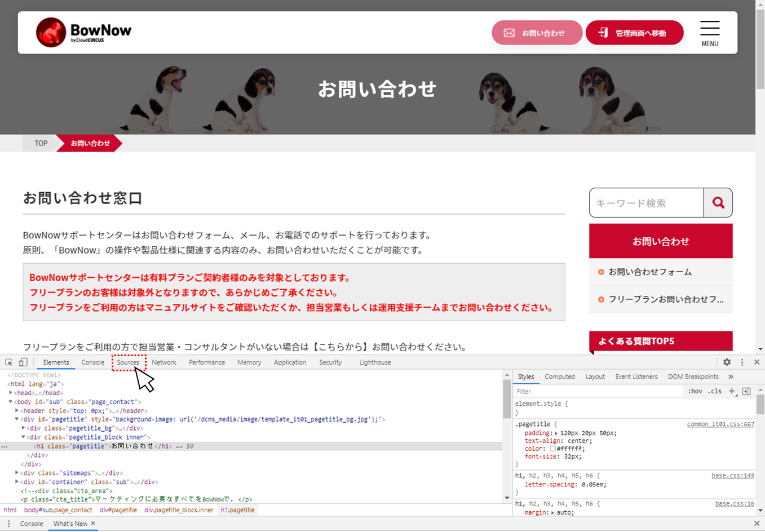This screenshot has height=532, width=765.
Task: Click the 管理画面へ移動 button
Action: [x=634, y=33]
